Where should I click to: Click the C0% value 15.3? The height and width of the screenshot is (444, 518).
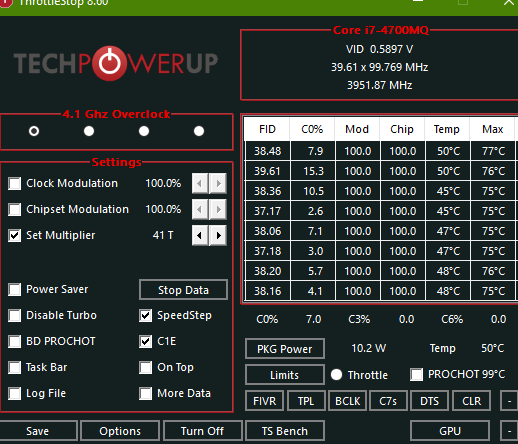click(313, 171)
